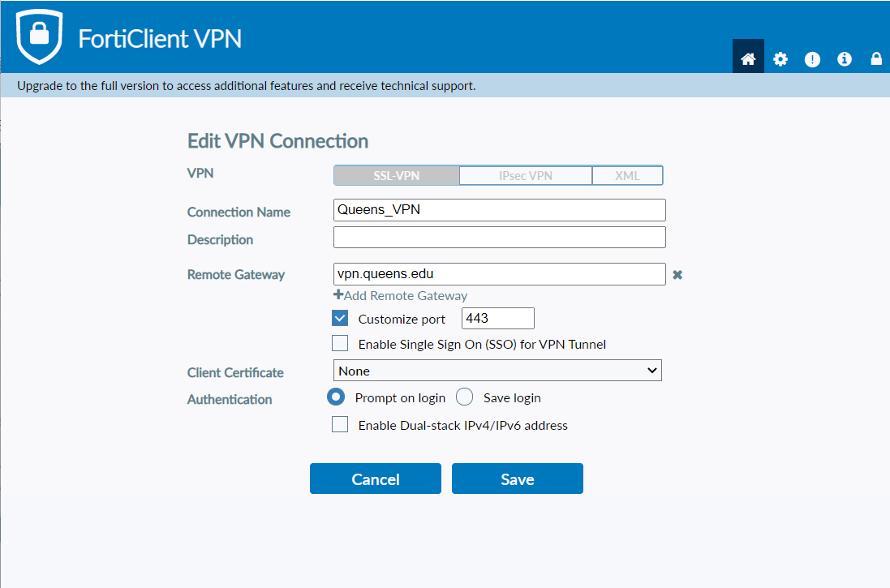Uncheck the Customize port checkbox
Viewport: 890px width, 588px height.
pos(340,319)
